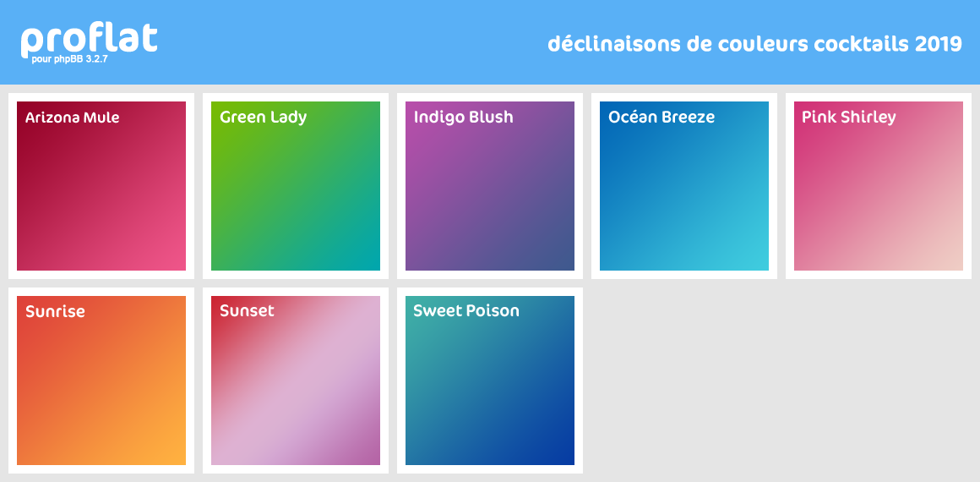Click the 'Océan Breeze' title text
The width and height of the screenshot is (980, 482).
point(661,117)
